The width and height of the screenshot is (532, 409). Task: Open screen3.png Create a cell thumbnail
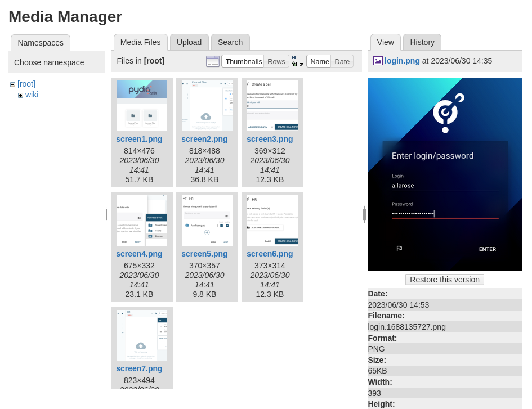[272, 106]
